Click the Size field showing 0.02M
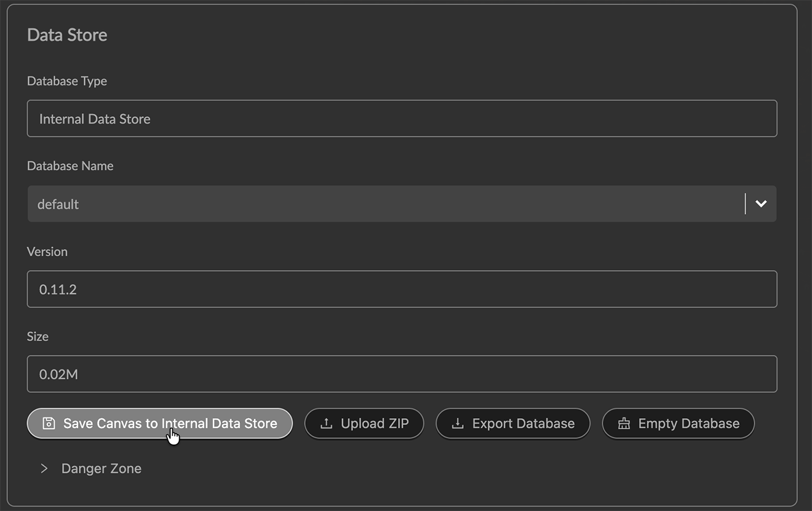Viewport: 812px width, 511px height. pos(402,374)
